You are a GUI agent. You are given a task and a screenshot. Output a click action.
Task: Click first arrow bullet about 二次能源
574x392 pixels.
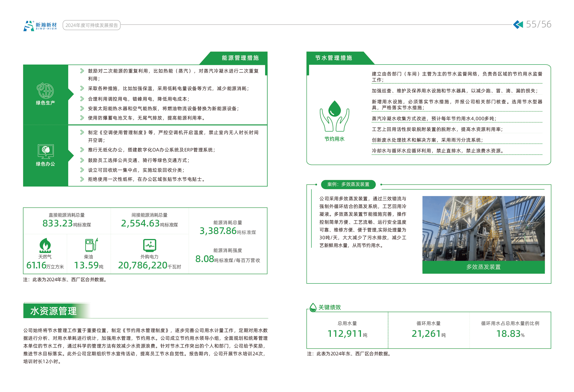[x=82, y=71]
